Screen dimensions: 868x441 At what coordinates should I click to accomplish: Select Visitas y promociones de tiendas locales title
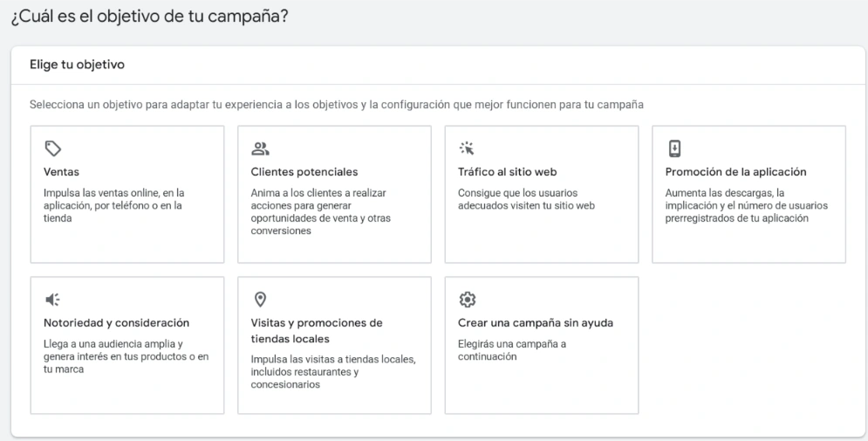click(x=316, y=331)
